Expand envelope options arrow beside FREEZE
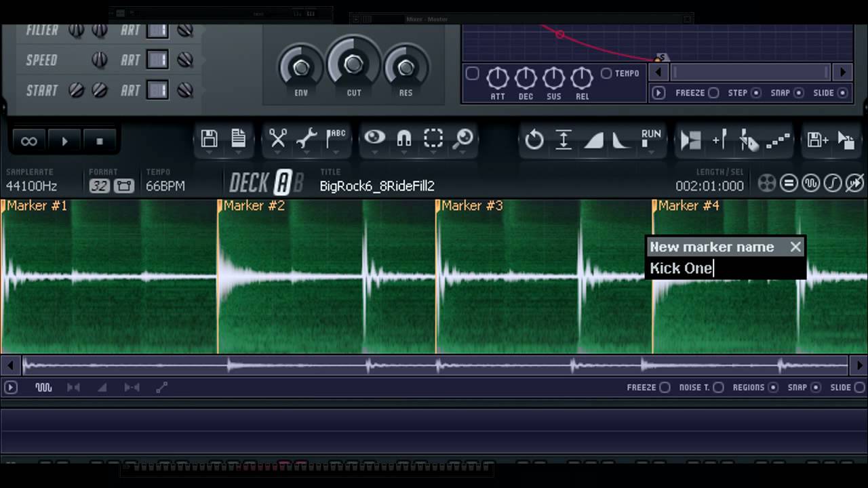The image size is (868, 488). [658, 93]
